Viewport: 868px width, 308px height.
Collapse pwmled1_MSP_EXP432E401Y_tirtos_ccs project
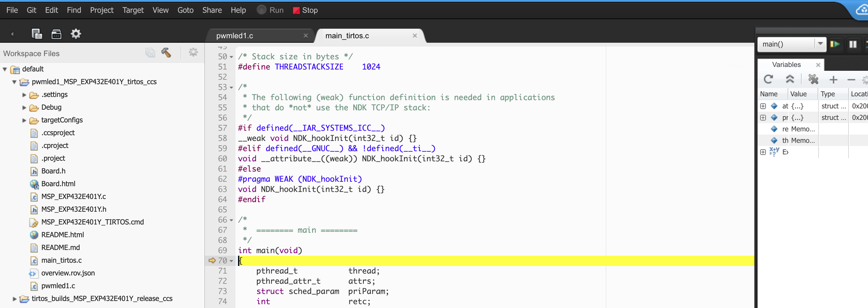click(14, 82)
